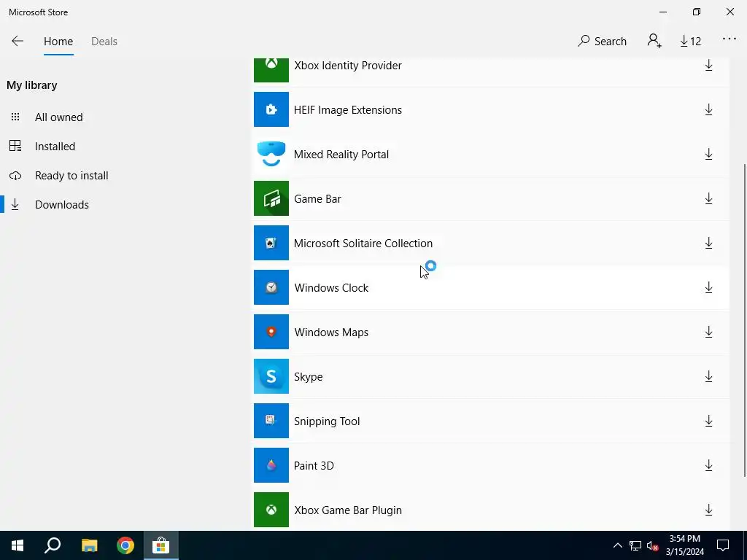Download Xbox Game Bar Plugin via arrow
Viewport: 747px width, 560px height.
(708, 510)
